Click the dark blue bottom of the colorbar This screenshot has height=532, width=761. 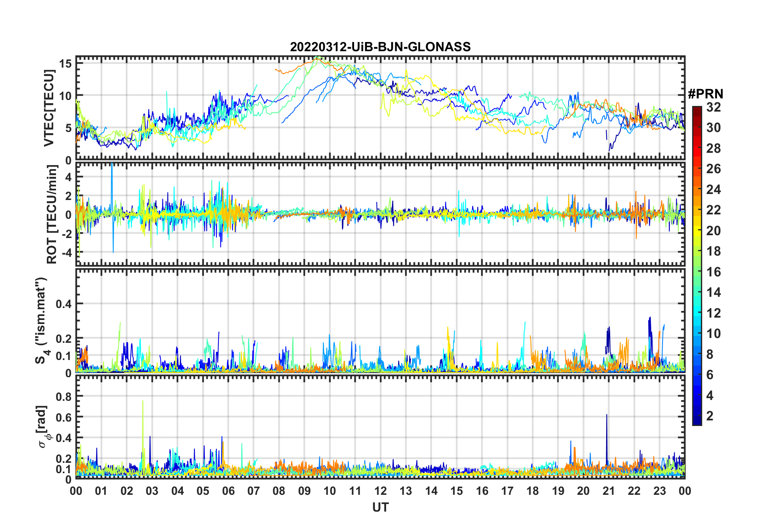tap(697, 420)
